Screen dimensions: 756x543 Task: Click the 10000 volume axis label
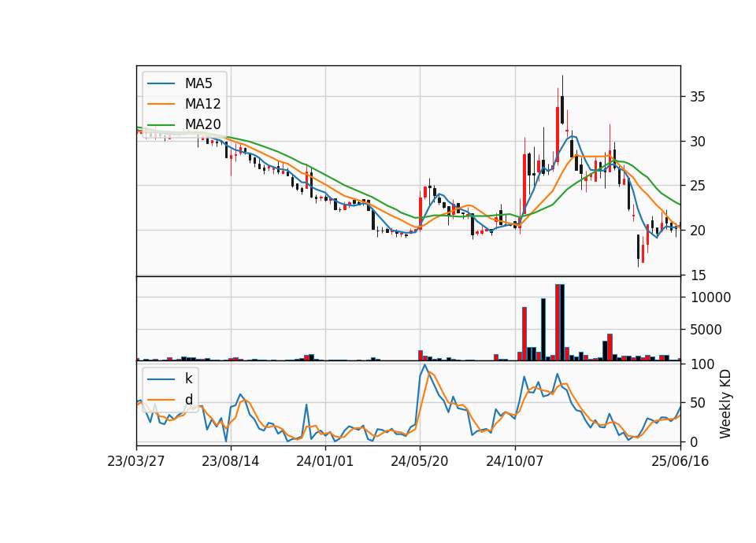[x=710, y=297]
